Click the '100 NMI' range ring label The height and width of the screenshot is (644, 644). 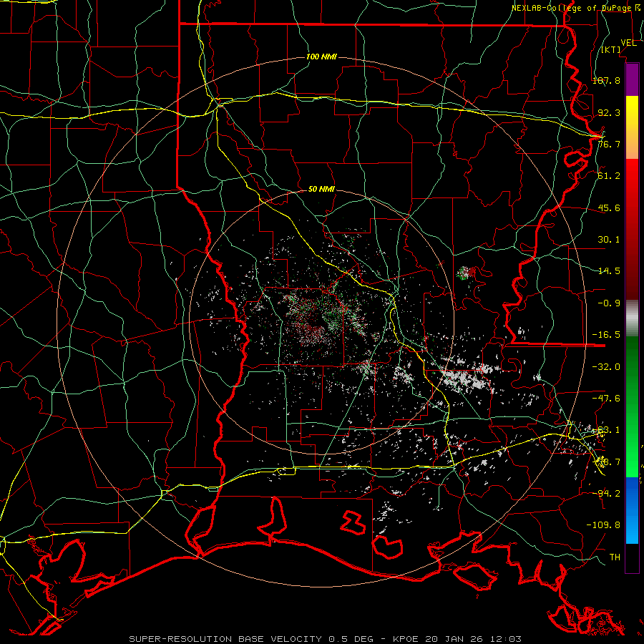click(x=321, y=57)
